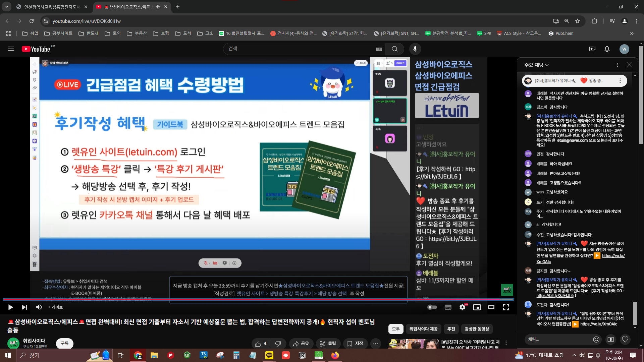Open more actions ellipsis below video
The image size is (644, 362).
coord(375,344)
